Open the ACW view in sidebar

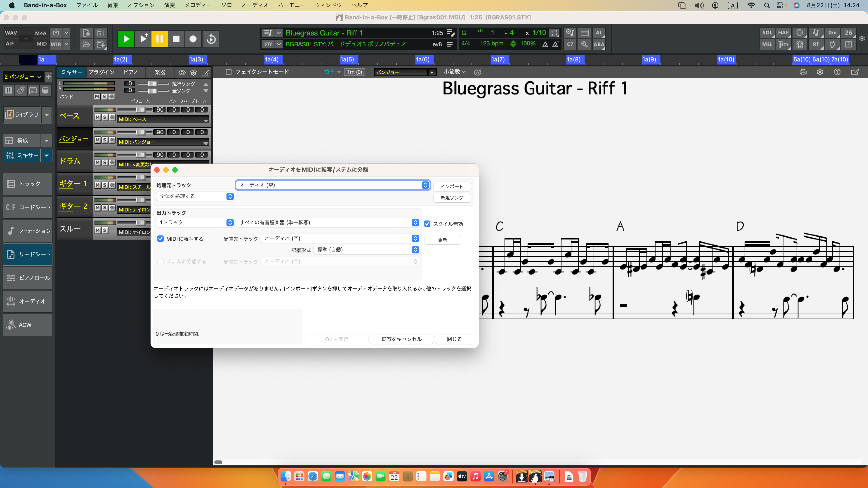28,325
